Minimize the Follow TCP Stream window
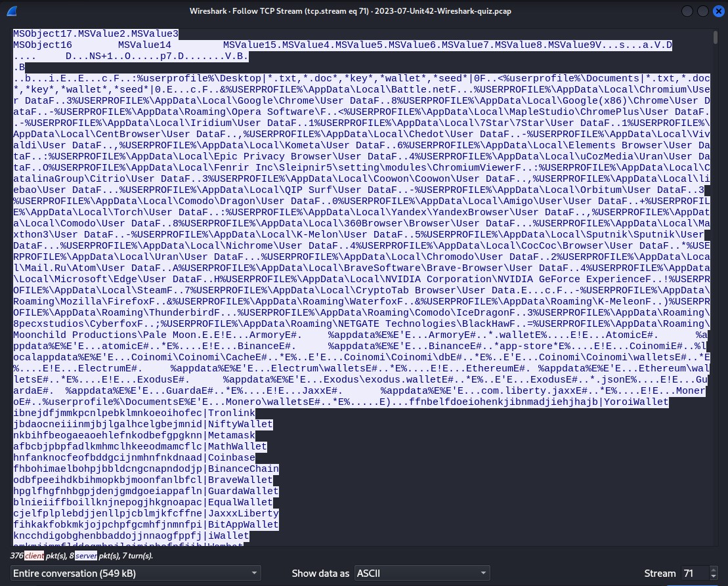This screenshot has height=586, width=728. click(x=687, y=11)
